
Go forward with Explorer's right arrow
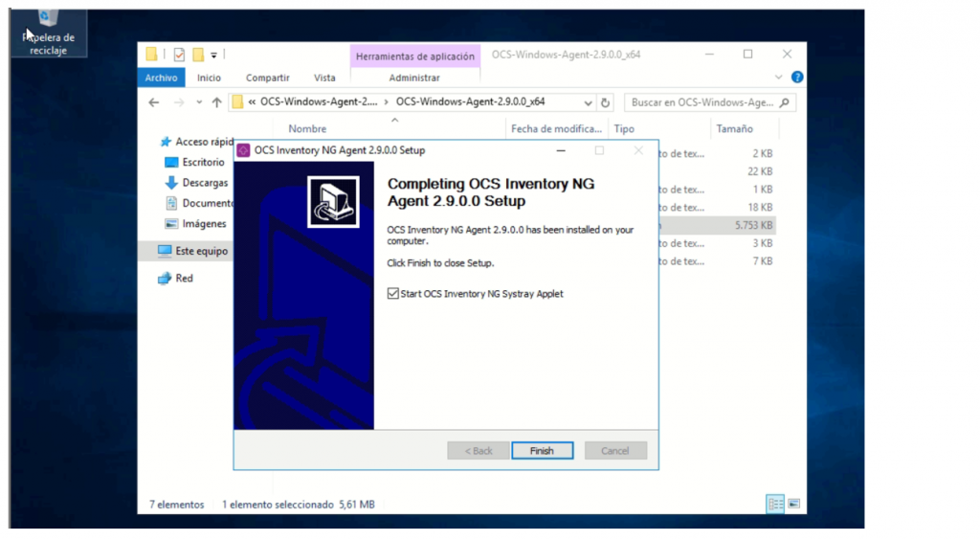click(x=179, y=102)
